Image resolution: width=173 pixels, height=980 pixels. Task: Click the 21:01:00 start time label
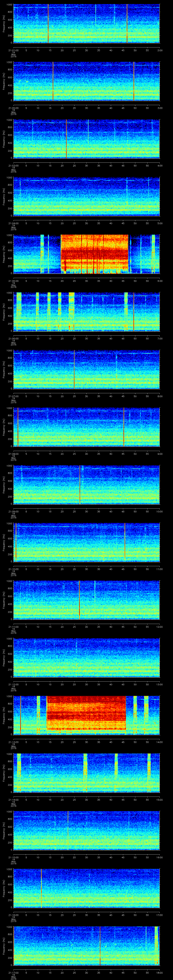13,50
